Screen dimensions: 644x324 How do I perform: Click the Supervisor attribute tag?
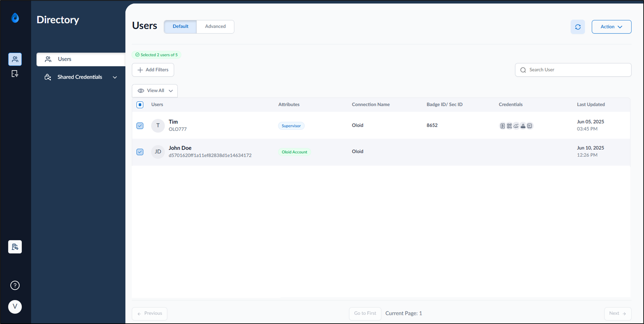pos(291,126)
